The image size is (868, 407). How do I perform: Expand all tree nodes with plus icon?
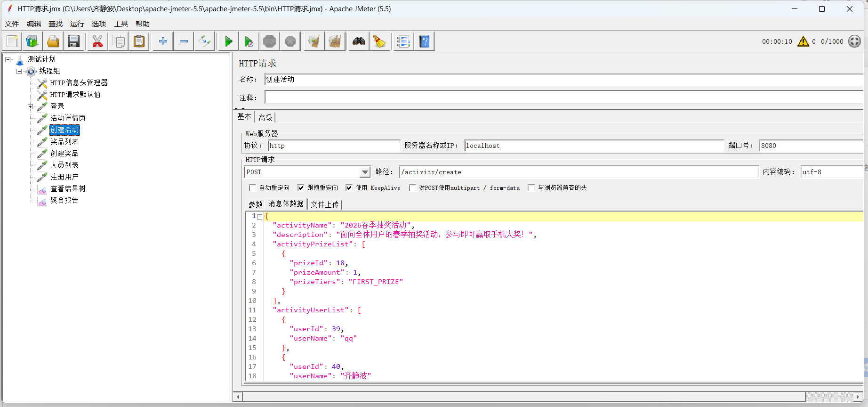pos(163,41)
